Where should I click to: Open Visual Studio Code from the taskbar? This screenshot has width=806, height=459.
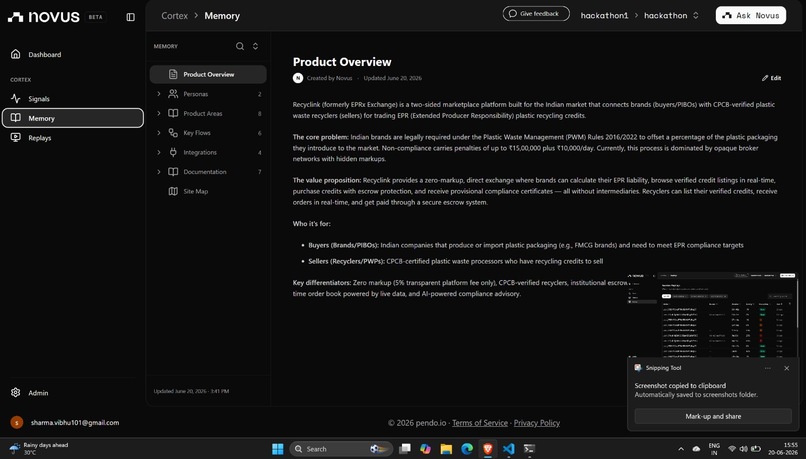tap(508, 449)
